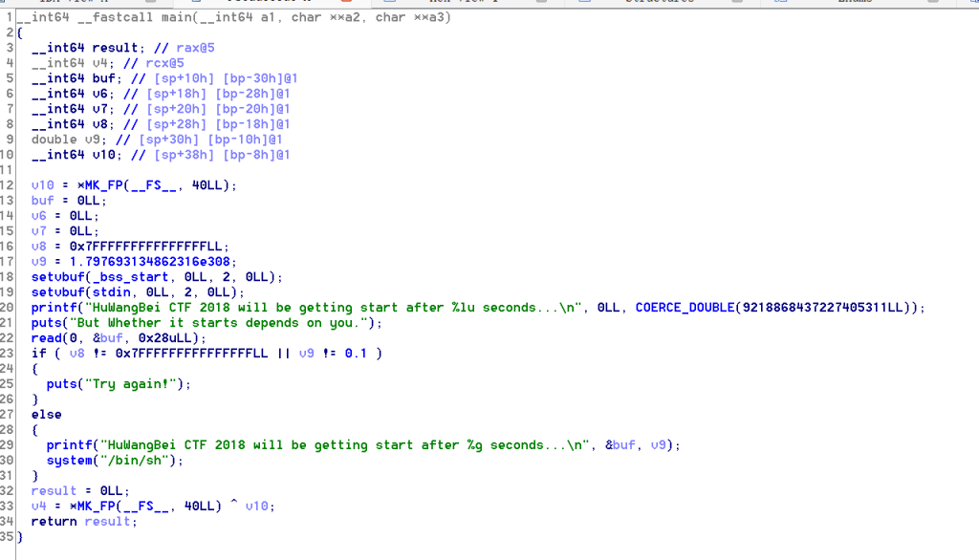Click the return keyword at function end
This screenshot has height=560, width=979.
click(x=54, y=522)
